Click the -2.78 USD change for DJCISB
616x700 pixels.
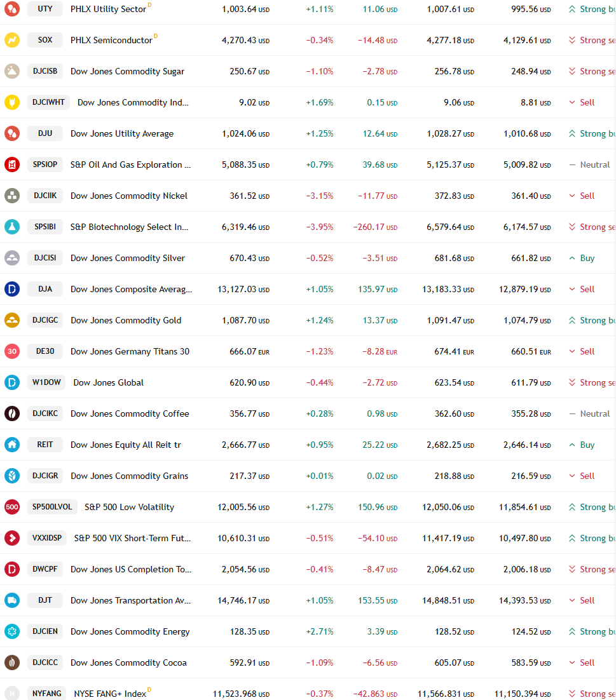[380, 71]
